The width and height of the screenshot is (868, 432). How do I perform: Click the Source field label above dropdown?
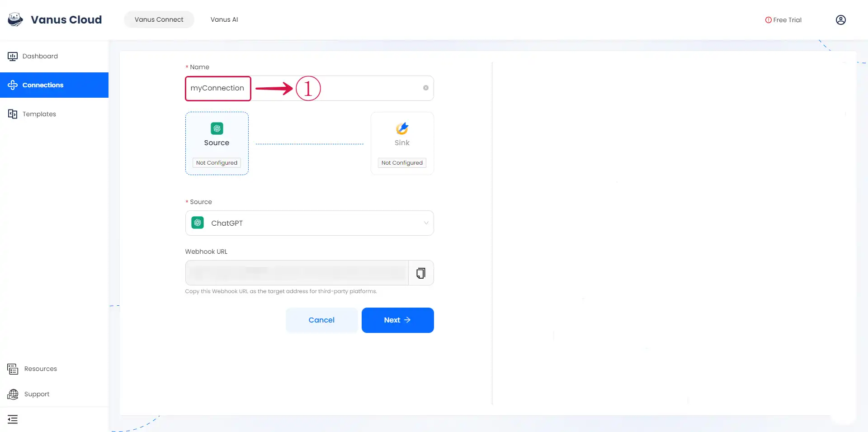[201, 202]
